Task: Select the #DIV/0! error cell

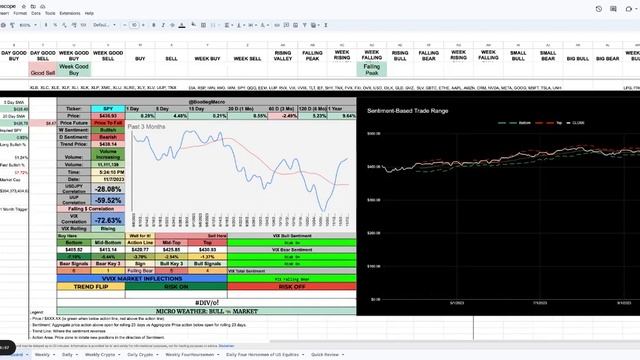Action: pos(207,303)
